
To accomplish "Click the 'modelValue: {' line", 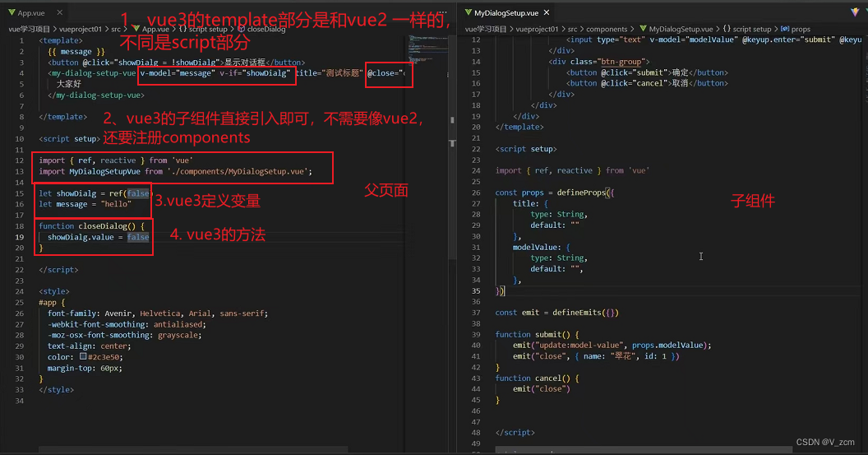I will (x=542, y=248).
